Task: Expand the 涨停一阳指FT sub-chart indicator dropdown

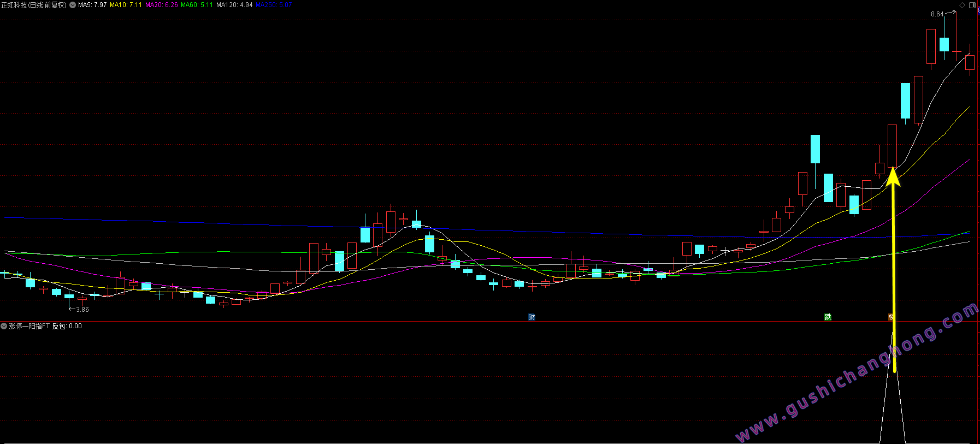Action: coord(4,326)
